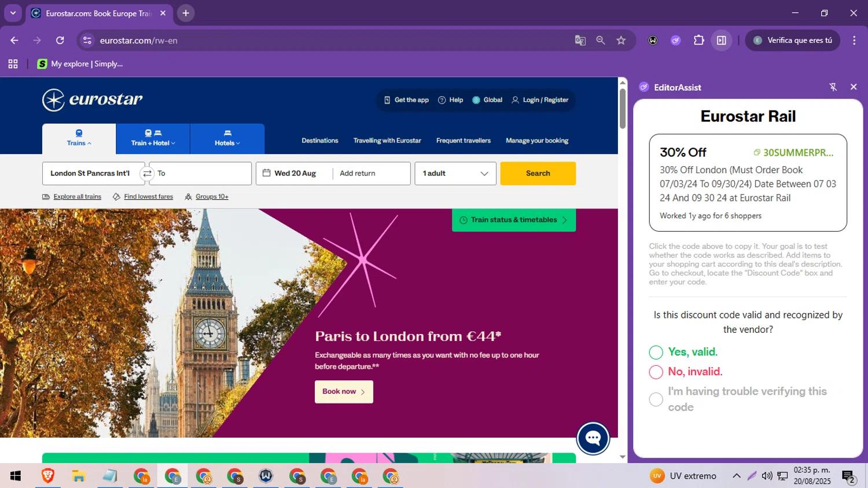Viewport: 868px width, 488px height.
Task: Select 'I'm having trouble verifying this code' option
Action: pos(656,399)
